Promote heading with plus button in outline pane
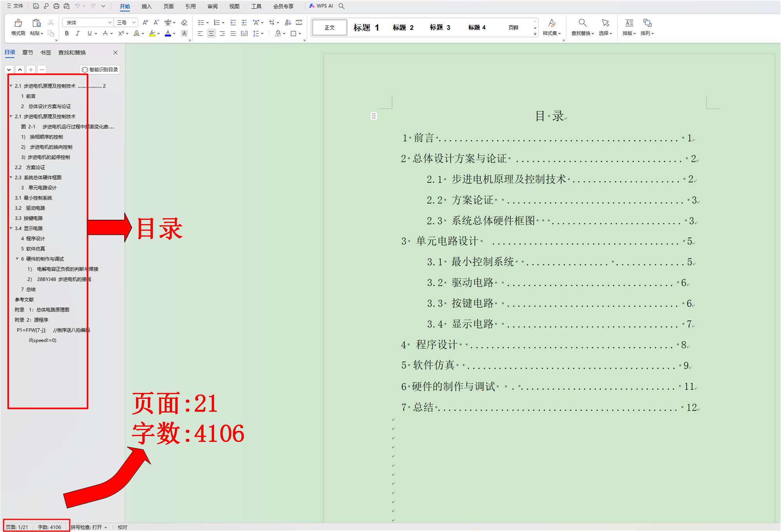 click(x=31, y=69)
